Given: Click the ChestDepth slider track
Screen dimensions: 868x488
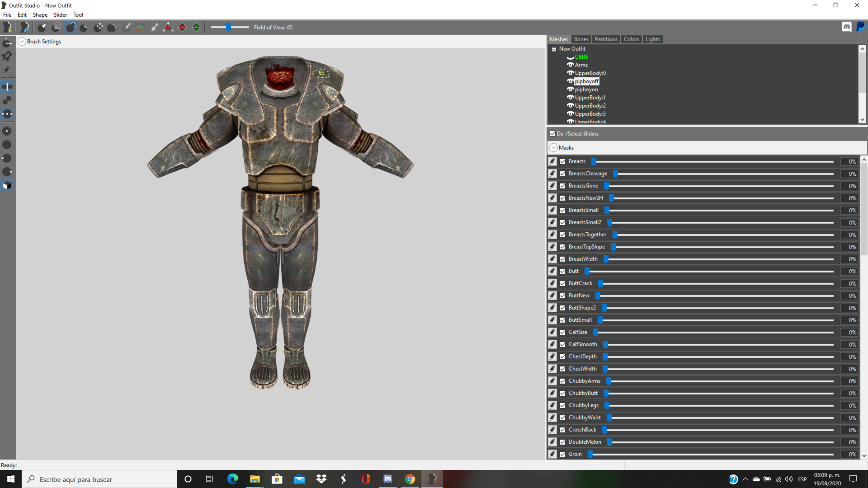Looking at the screenshot, I should [x=718, y=357].
